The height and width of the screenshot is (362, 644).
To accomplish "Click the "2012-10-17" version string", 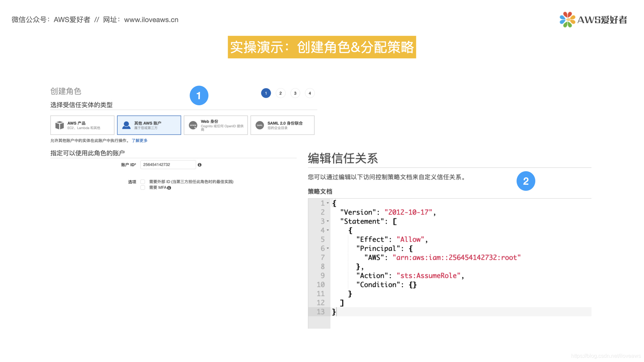I will (x=408, y=212).
